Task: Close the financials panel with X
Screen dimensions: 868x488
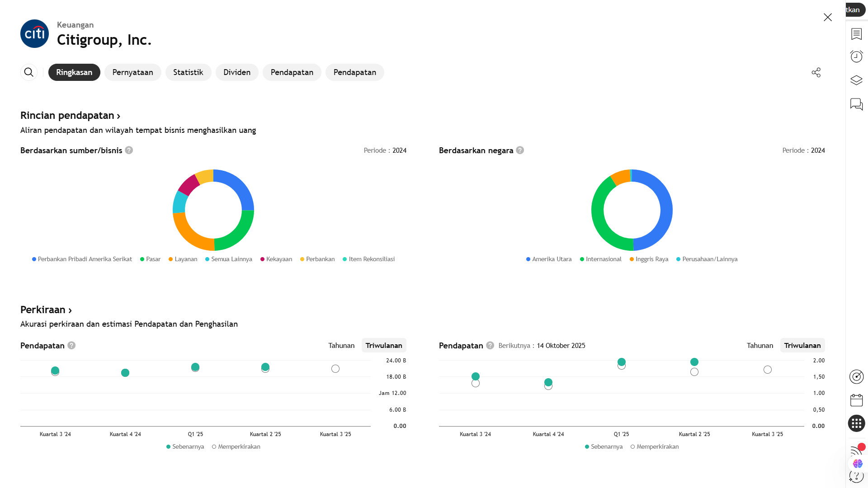Action: point(827,17)
